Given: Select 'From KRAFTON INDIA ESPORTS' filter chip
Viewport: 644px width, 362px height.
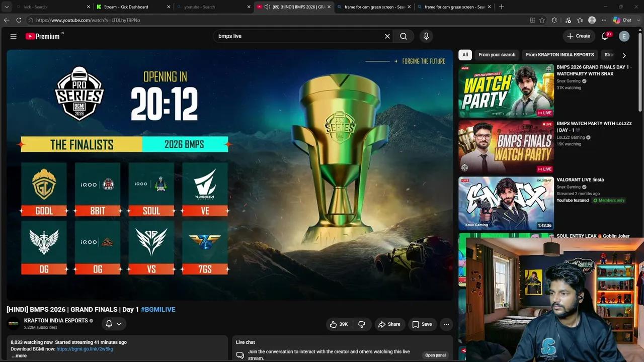Looking at the screenshot, I should (x=560, y=55).
